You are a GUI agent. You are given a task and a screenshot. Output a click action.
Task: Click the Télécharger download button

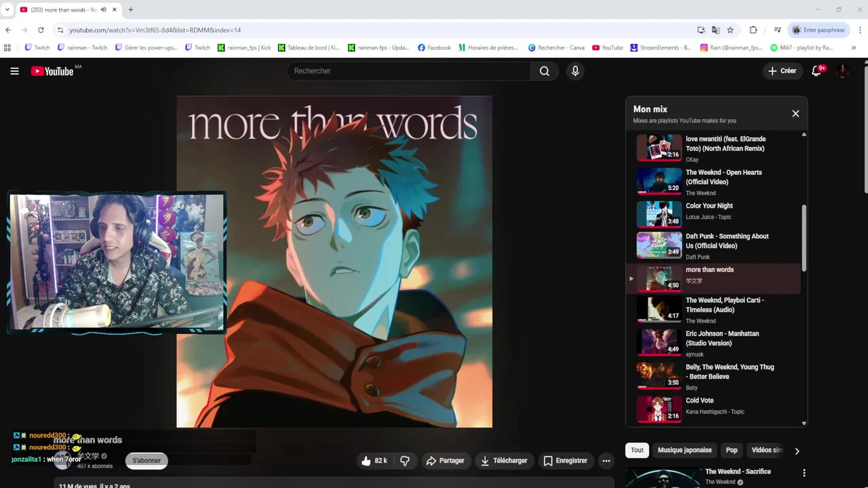(504, 461)
